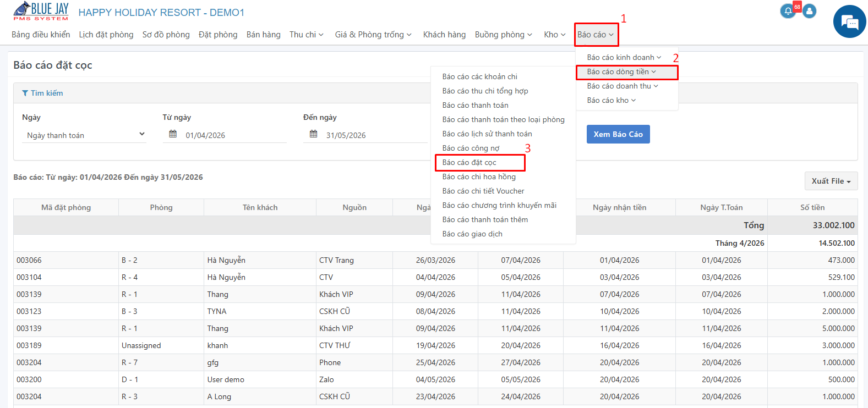
Task: Click the filter funnel icon beside Tìm kiếm
Action: click(x=25, y=93)
